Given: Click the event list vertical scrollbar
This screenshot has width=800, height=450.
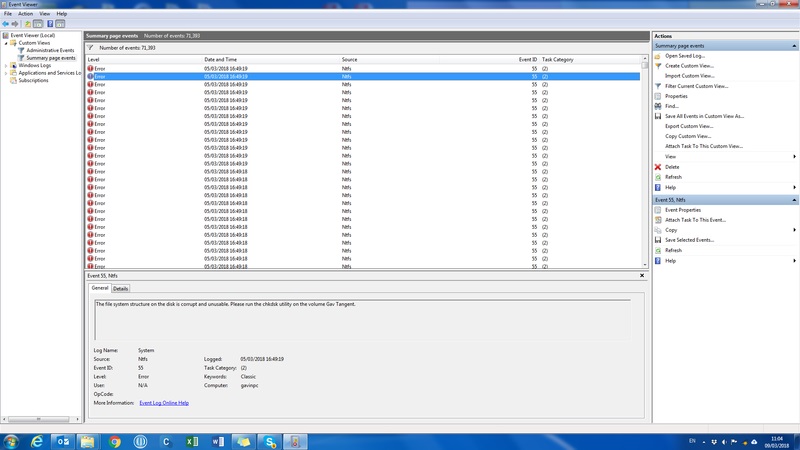Looking at the screenshot, I should [x=645, y=160].
